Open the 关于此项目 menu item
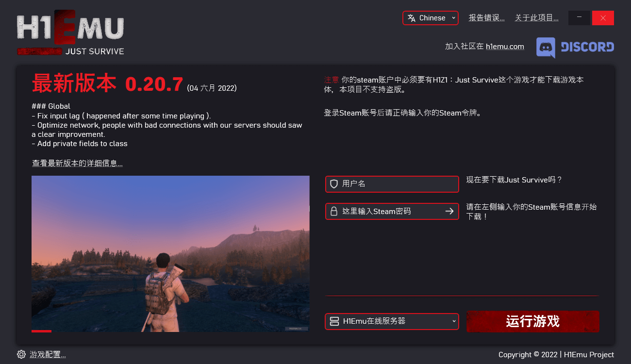The height and width of the screenshot is (364, 631). [x=537, y=18]
